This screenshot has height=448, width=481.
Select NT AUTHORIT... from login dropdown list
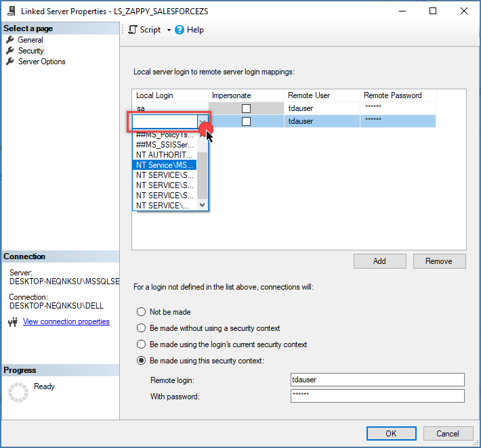[165, 155]
